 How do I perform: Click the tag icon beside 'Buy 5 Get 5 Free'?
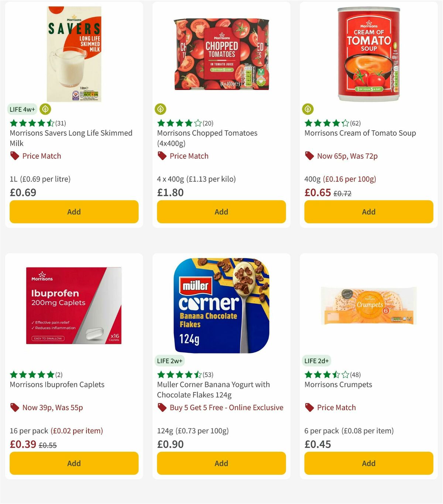pyautogui.click(x=162, y=407)
